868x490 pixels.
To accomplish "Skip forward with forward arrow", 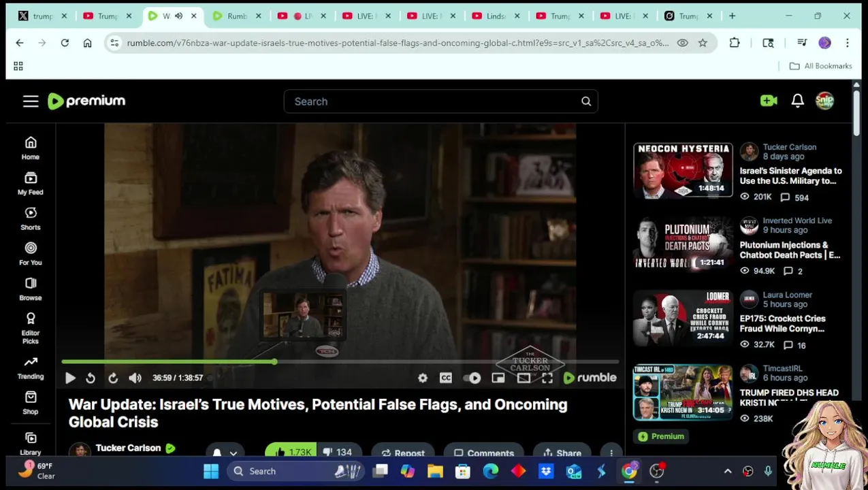I will 113,378.
